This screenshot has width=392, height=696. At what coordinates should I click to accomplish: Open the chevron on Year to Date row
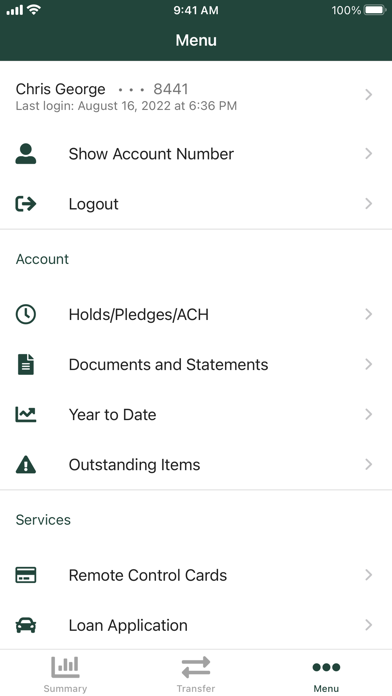click(x=368, y=414)
